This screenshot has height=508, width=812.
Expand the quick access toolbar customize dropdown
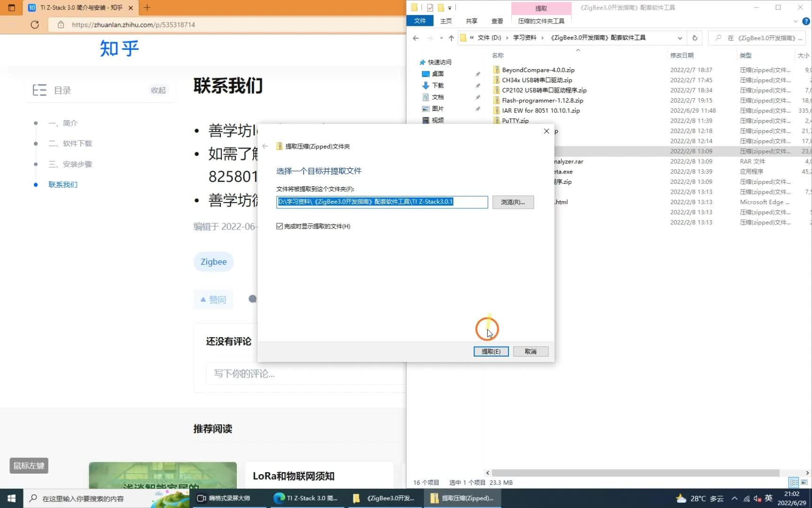point(450,8)
